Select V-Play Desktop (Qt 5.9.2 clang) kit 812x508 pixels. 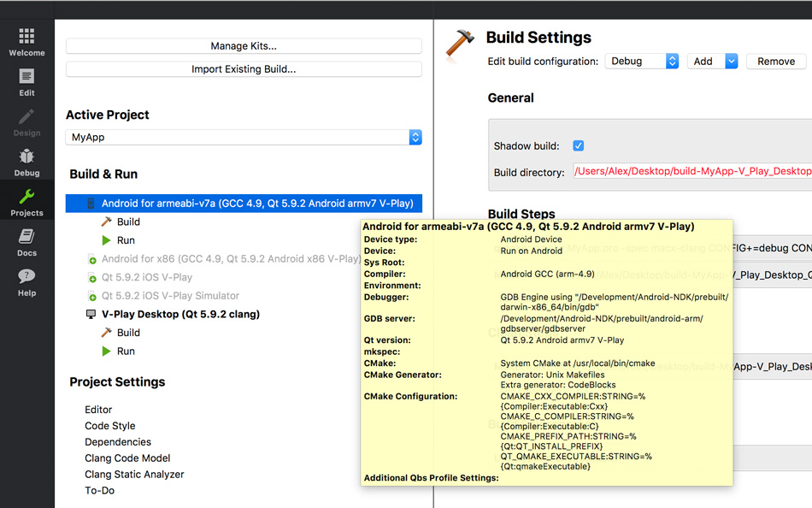[x=180, y=314]
